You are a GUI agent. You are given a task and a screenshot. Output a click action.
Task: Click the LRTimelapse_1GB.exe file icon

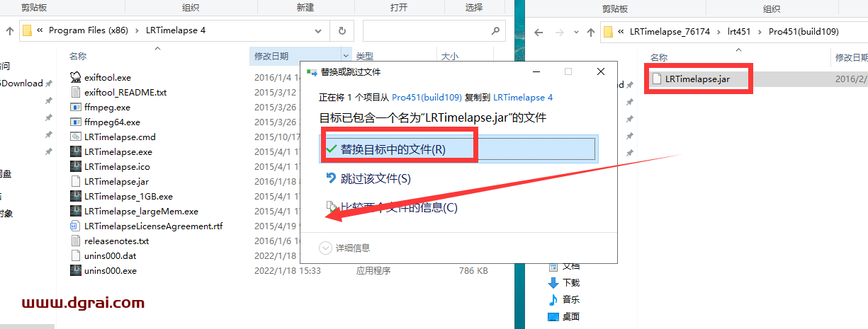click(77, 196)
